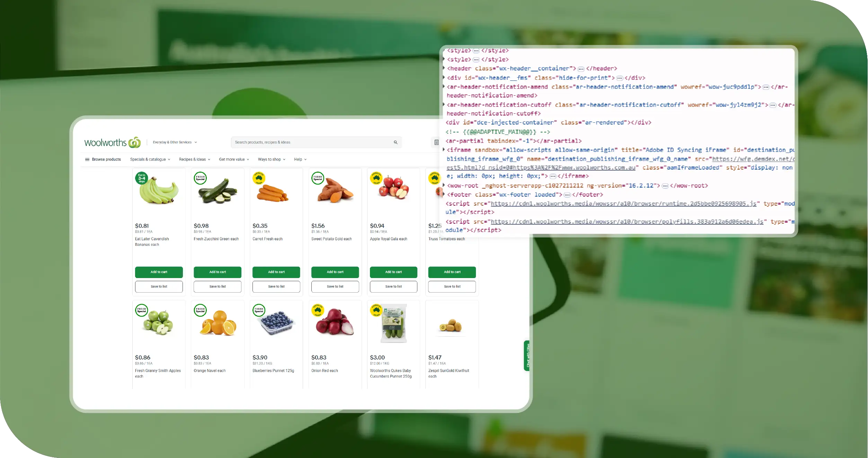This screenshot has width=868, height=458.
Task: Open Orange Navel each product link
Action: pos(210,371)
